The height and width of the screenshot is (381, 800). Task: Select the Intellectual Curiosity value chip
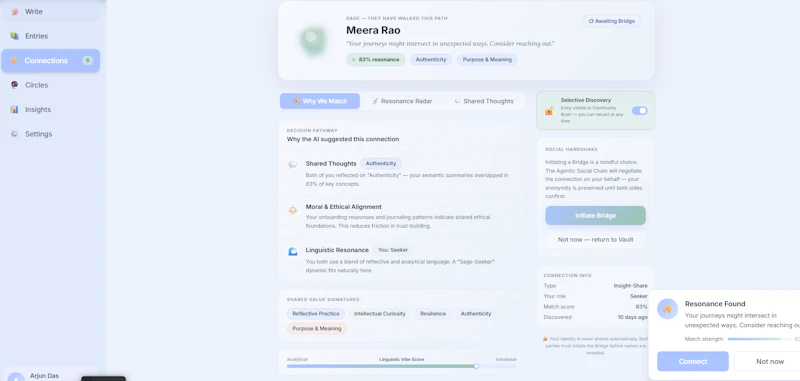380,314
